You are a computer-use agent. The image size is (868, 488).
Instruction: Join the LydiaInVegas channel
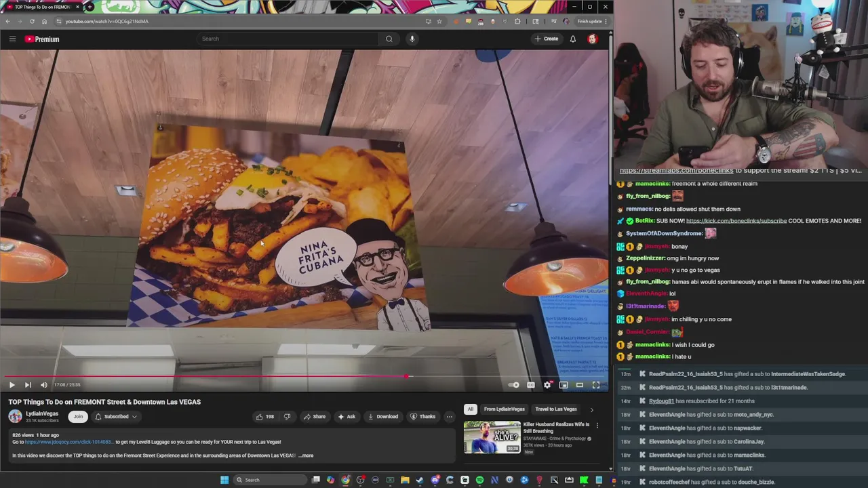pos(78,417)
